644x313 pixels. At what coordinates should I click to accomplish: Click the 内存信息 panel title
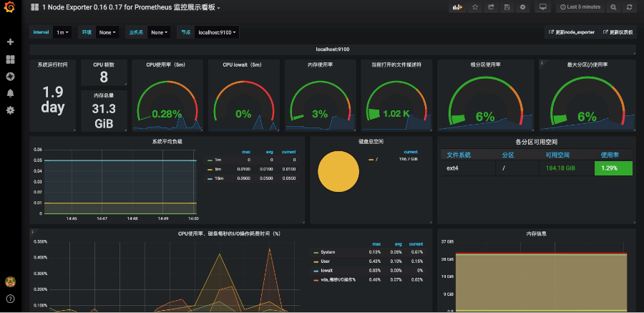537,233
